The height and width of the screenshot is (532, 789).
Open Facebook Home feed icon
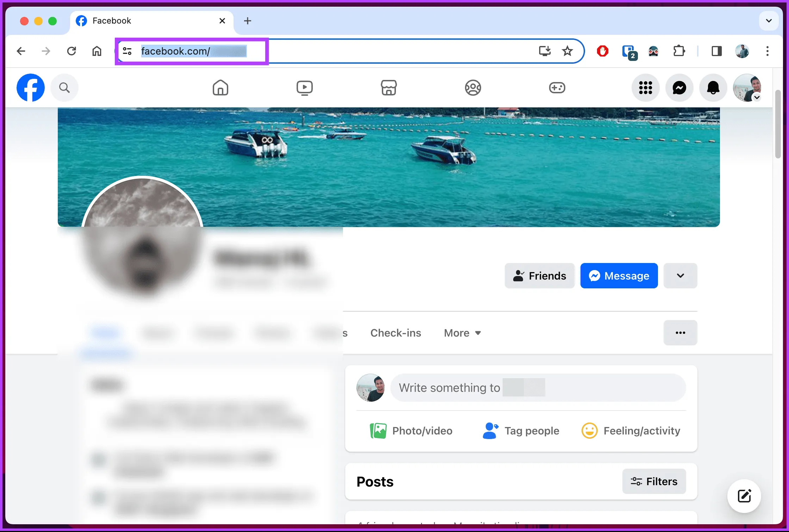pyautogui.click(x=220, y=88)
